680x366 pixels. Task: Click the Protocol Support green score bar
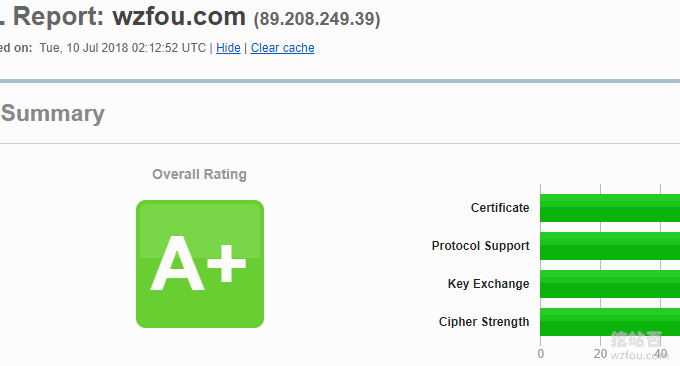[x=610, y=246]
